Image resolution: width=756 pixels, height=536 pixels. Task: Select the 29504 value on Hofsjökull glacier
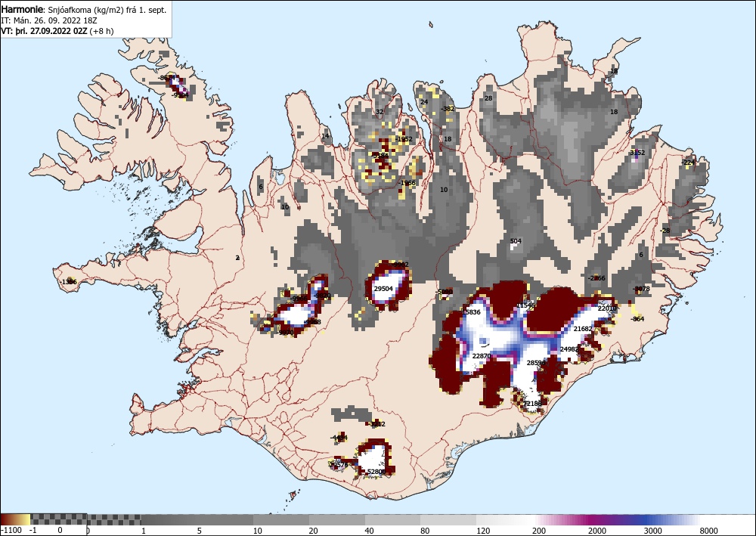[383, 289]
